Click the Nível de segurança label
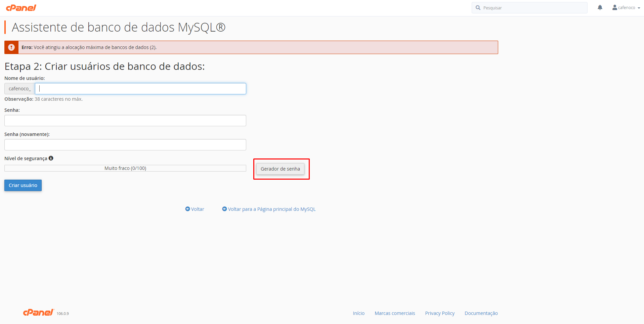Image resolution: width=644 pixels, height=324 pixels. 26,158
